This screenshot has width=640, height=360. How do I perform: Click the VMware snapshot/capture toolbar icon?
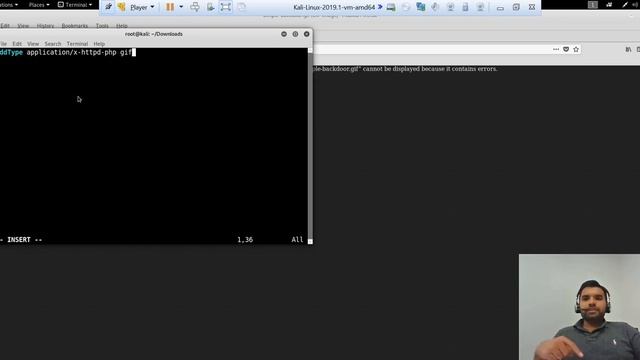tap(210, 7)
